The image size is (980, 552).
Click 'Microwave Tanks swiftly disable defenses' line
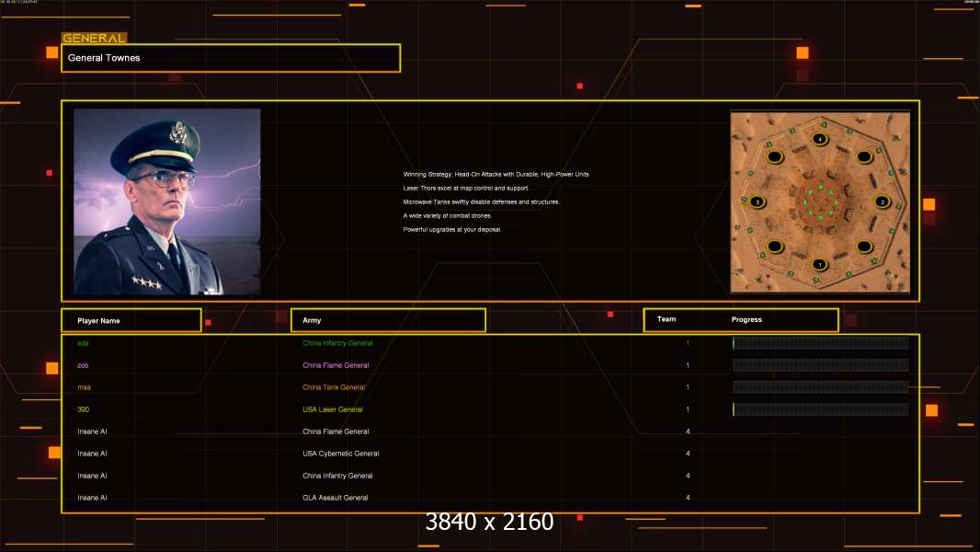point(481,201)
